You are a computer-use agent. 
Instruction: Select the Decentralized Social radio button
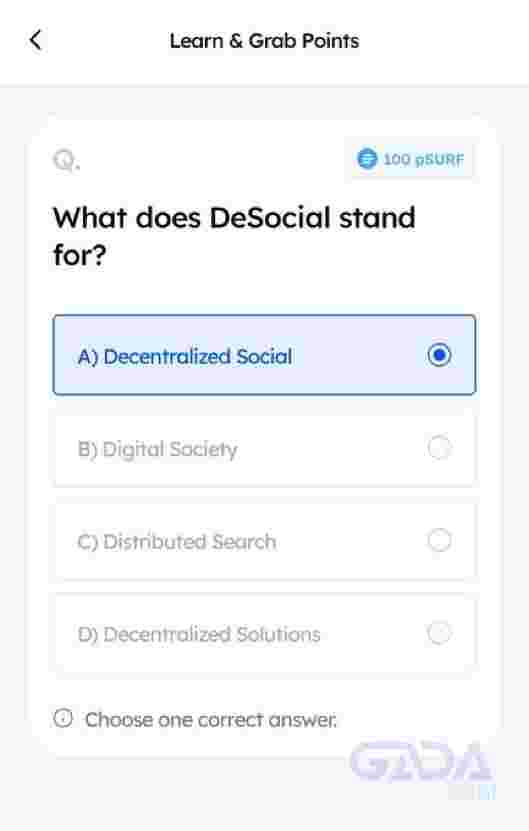tap(439, 355)
